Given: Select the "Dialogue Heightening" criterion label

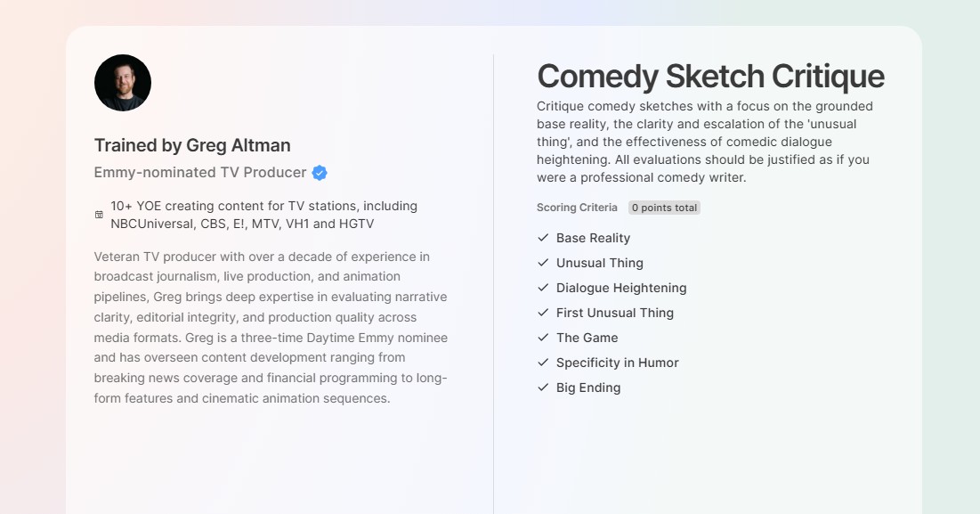Looking at the screenshot, I should 621,288.
